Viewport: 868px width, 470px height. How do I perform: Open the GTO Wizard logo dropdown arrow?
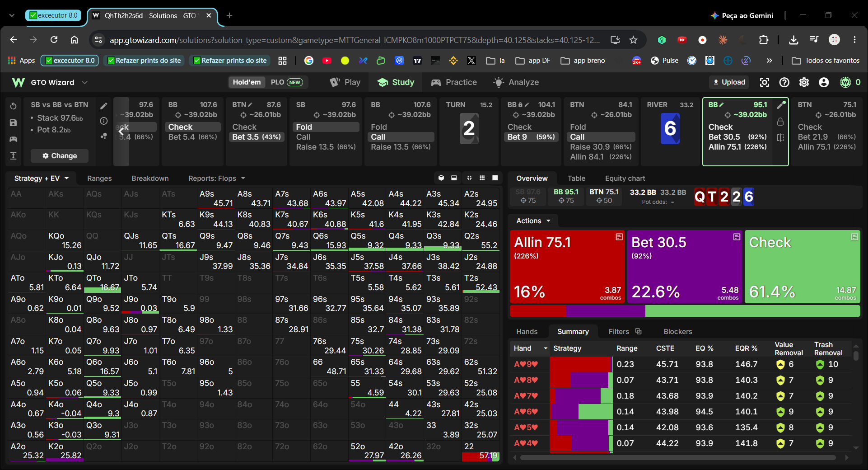84,82
